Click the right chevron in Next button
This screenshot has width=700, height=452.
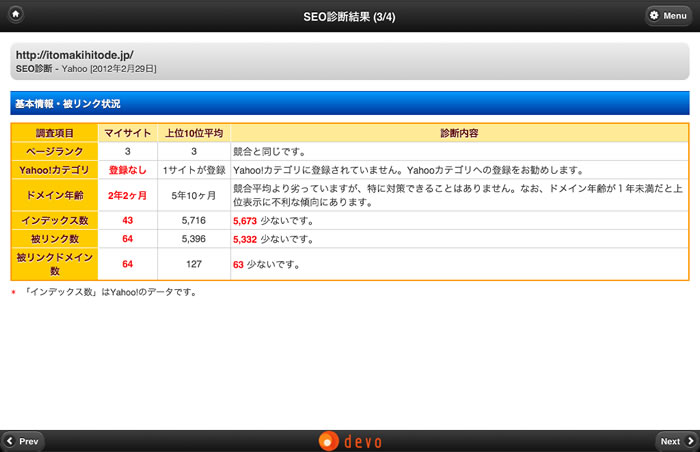click(x=691, y=441)
